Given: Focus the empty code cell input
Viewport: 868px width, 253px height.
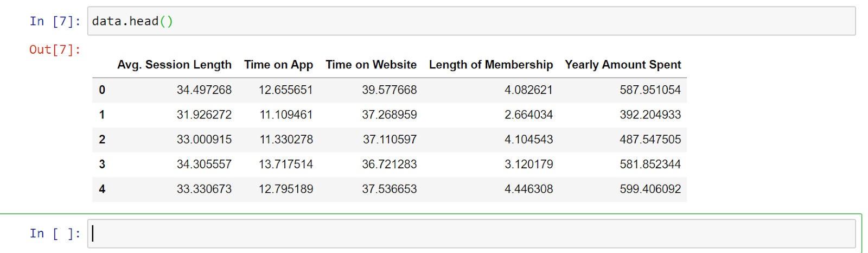Looking at the screenshot, I should tap(471, 233).
